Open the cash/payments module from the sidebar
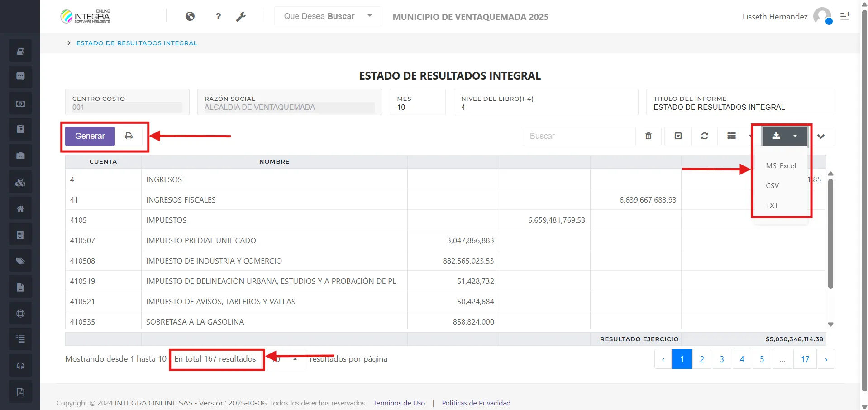868x410 pixels. (20, 103)
